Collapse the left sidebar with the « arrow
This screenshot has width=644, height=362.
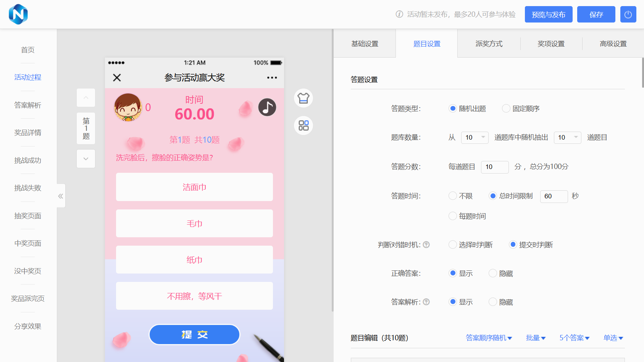coord(60,196)
